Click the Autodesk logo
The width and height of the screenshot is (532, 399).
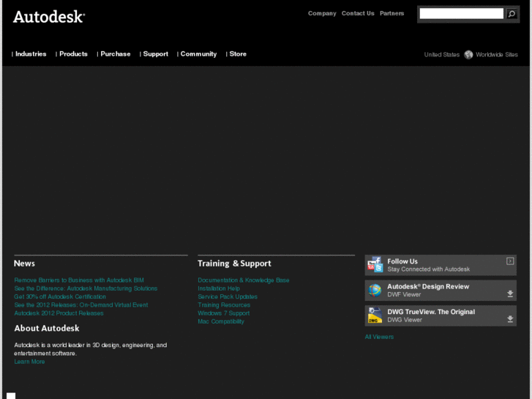tap(49, 17)
